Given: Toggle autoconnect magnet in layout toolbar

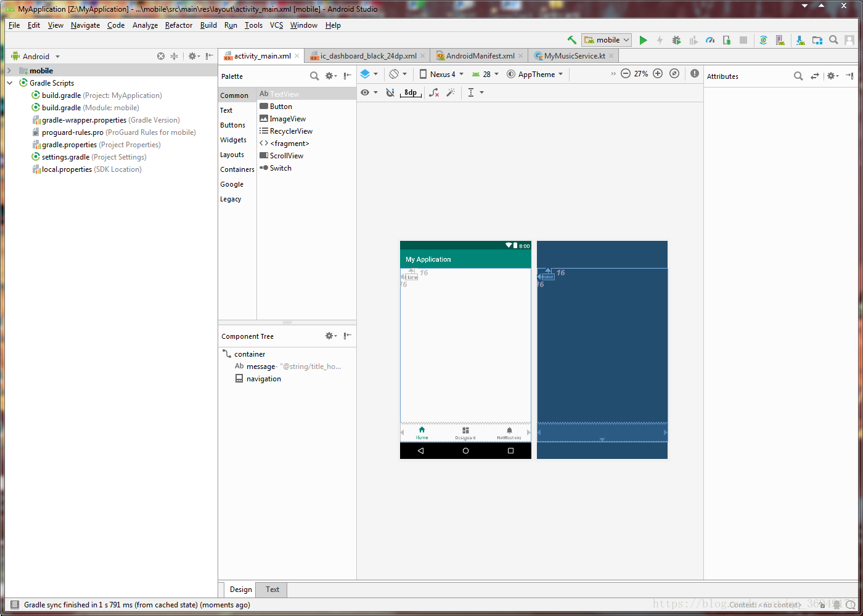Looking at the screenshot, I should [390, 92].
